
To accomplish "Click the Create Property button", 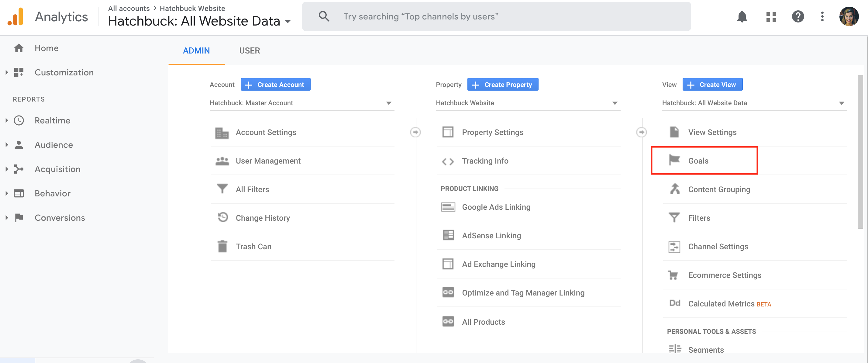I will tap(502, 85).
